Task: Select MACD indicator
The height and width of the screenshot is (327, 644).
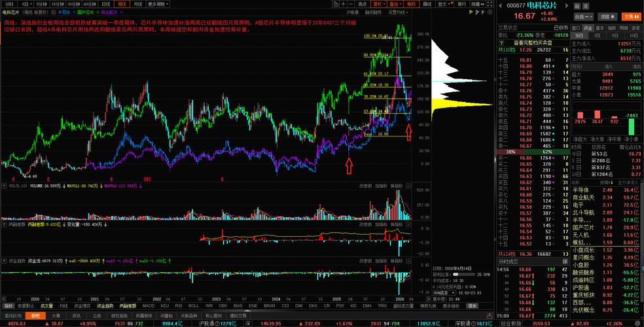Action: coord(149,305)
